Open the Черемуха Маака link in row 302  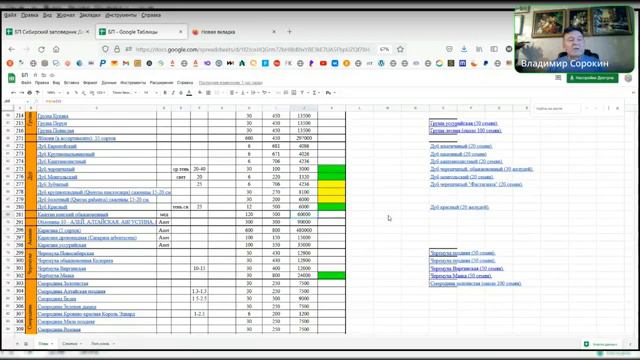click(x=56, y=276)
